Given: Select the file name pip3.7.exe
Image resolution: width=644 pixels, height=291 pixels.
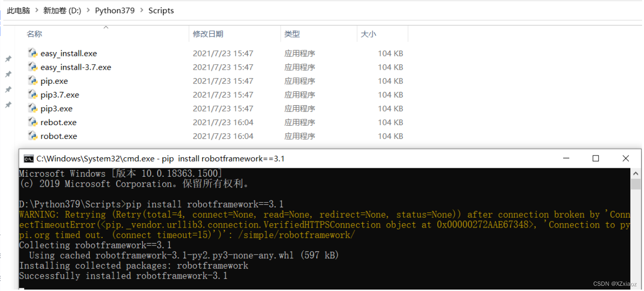Looking at the screenshot, I should point(60,95).
